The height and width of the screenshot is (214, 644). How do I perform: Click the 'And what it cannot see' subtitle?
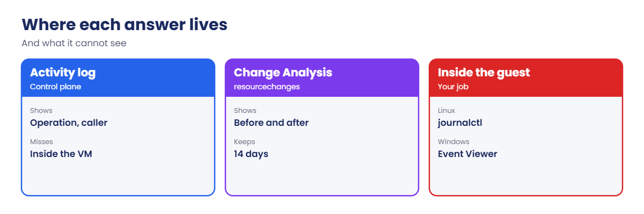point(74,43)
